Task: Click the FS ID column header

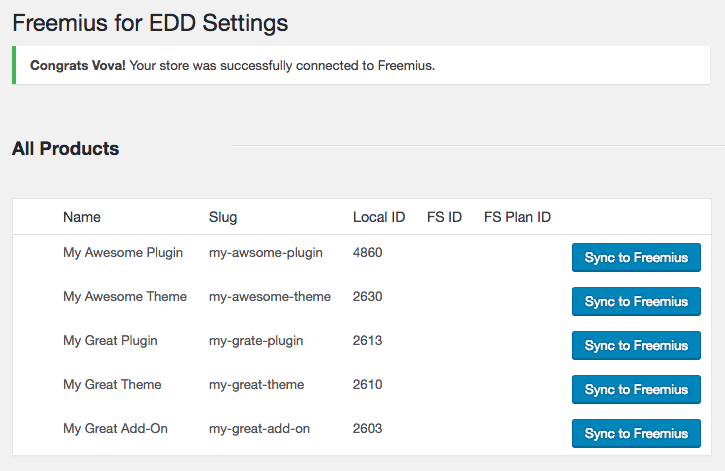Action: [x=444, y=217]
